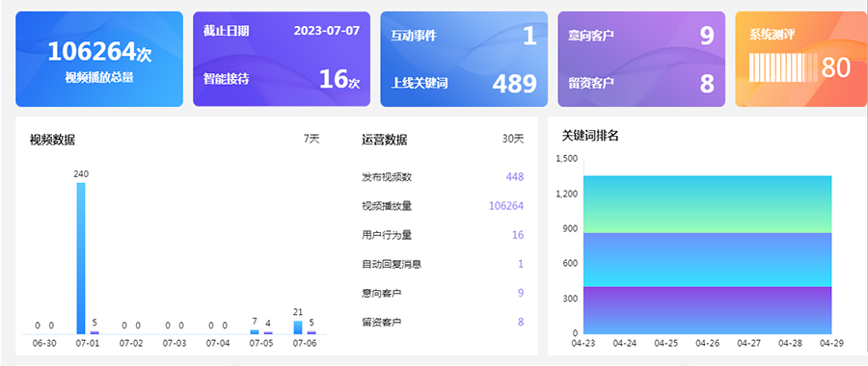868x366 pixels.
Task: Click the 留资客户 8 in purple card
Action: point(707,84)
